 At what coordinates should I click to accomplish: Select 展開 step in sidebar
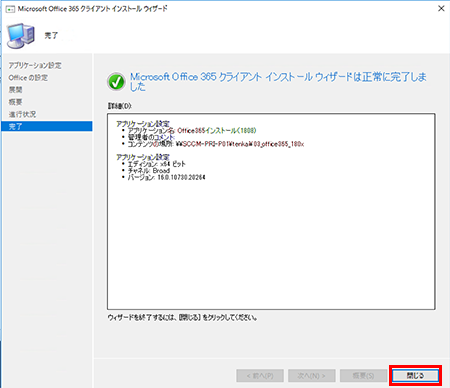point(15,90)
